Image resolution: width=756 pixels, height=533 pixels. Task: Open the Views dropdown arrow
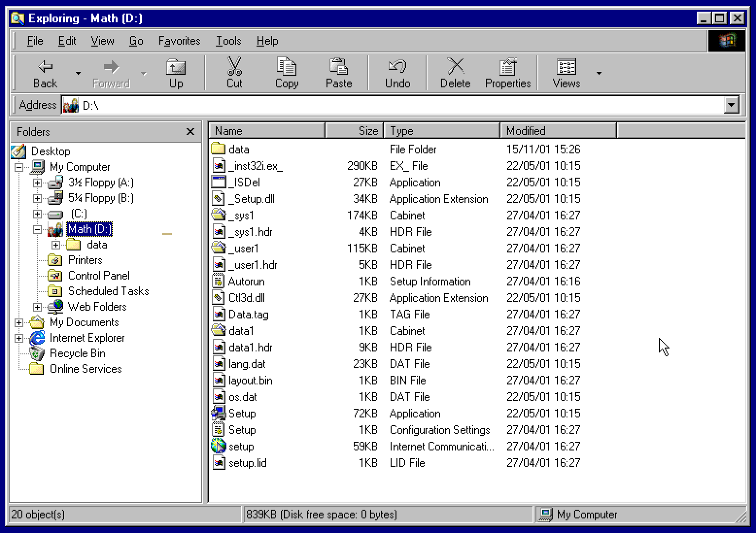(x=599, y=73)
